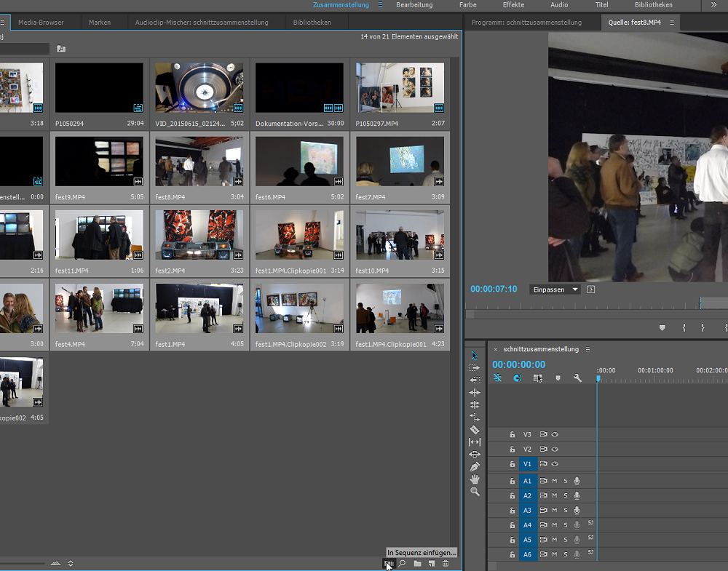The image size is (728, 571).
Task: Select the Ripple Edit tool
Action: coord(475,392)
